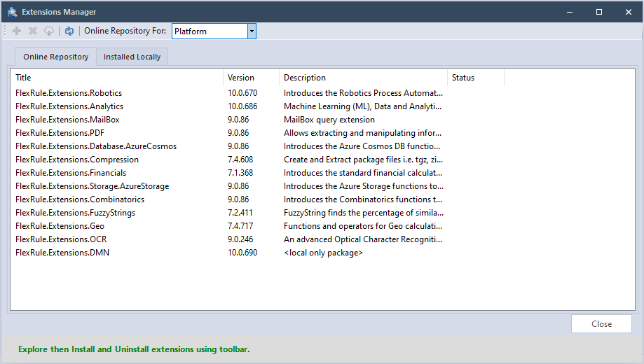The width and height of the screenshot is (644, 364).
Task: Click 'Introduces the Combinatorics functions' description
Action: pyautogui.click(x=363, y=199)
